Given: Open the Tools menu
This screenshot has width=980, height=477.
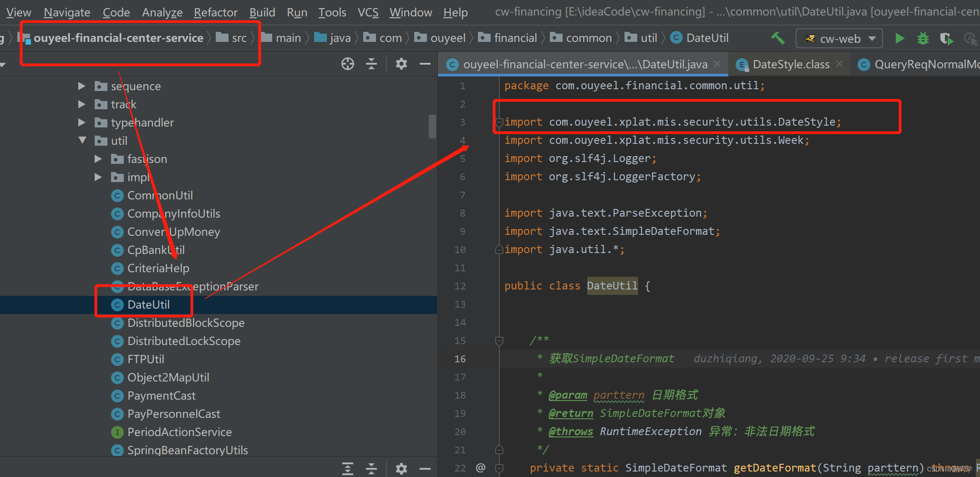Looking at the screenshot, I should [332, 12].
